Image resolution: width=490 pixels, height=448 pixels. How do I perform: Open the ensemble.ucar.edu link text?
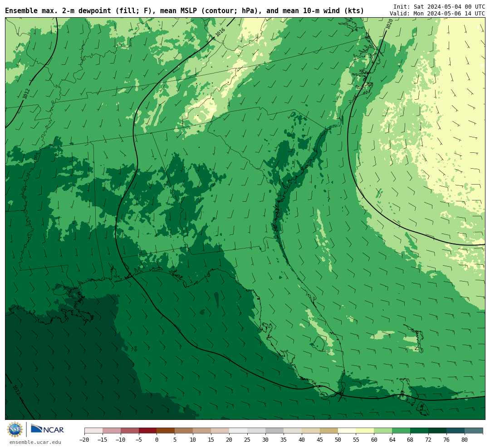(35, 442)
